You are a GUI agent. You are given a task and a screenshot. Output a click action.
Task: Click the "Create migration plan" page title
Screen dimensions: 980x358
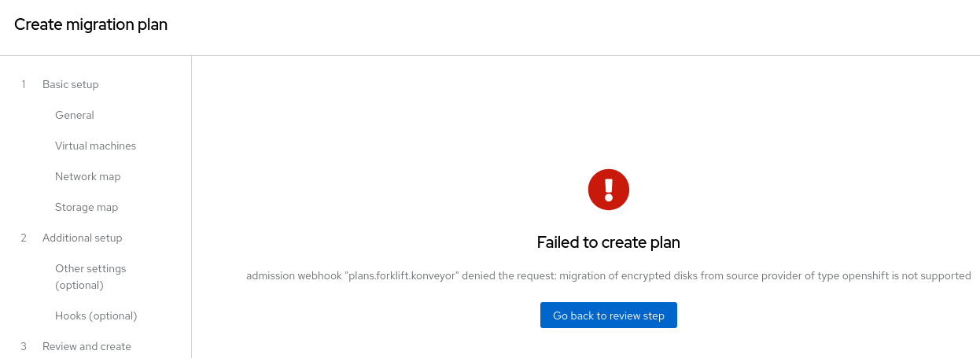(x=91, y=24)
